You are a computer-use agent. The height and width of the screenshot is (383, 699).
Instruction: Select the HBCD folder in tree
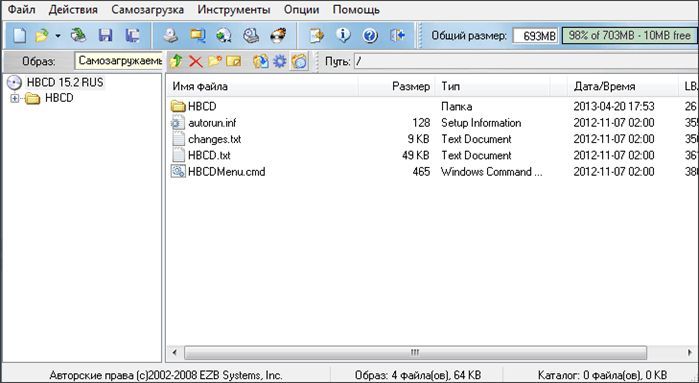(59, 98)
